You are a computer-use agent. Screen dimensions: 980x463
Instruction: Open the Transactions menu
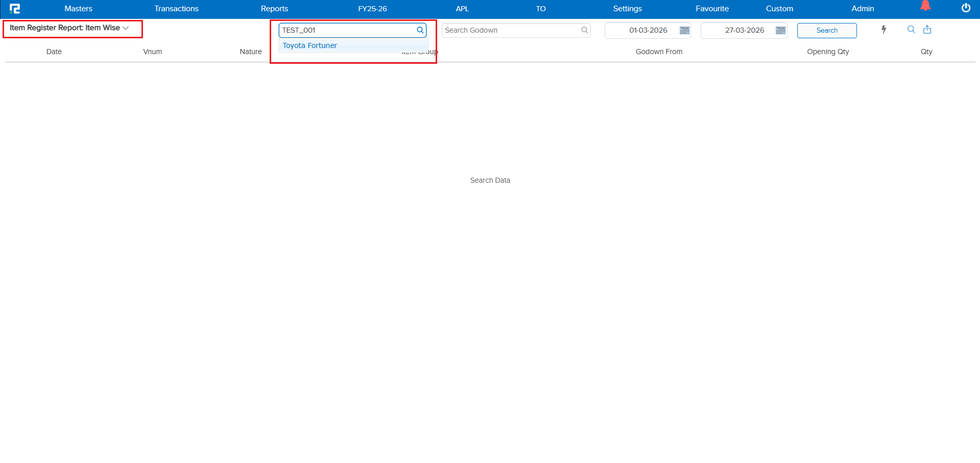coord(176,9)
